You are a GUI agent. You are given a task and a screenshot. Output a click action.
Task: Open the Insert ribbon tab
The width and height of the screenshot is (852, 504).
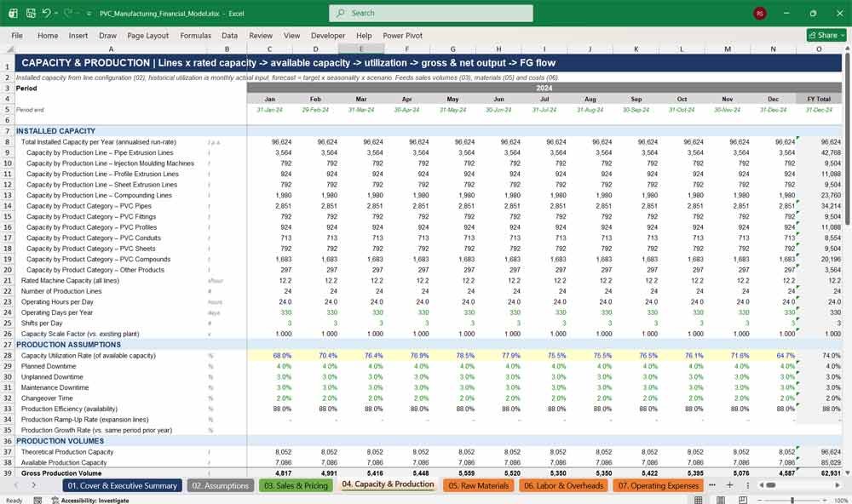[78, 35]
